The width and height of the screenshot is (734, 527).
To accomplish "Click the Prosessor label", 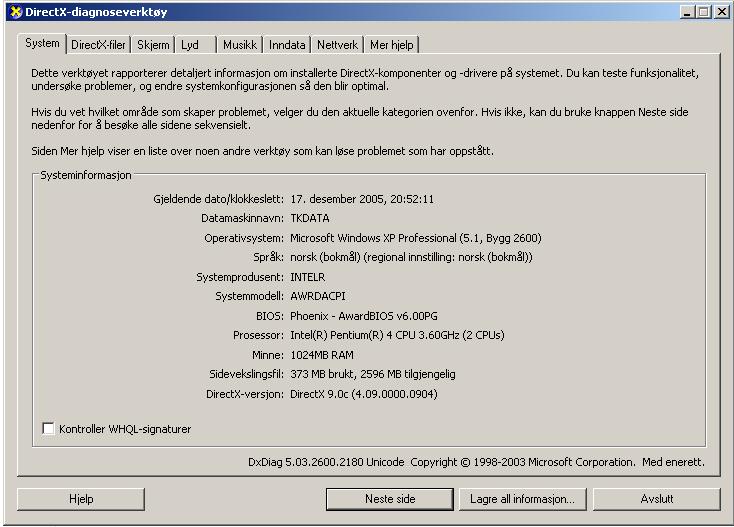I will pos(258,335).
